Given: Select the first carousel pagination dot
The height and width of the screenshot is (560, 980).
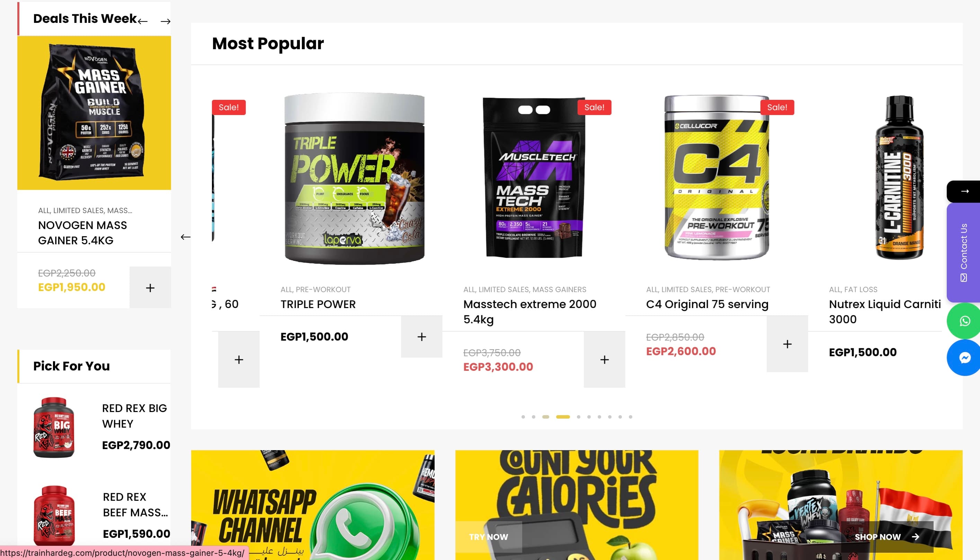Looking at the screenshot, I should pos(523,417).
